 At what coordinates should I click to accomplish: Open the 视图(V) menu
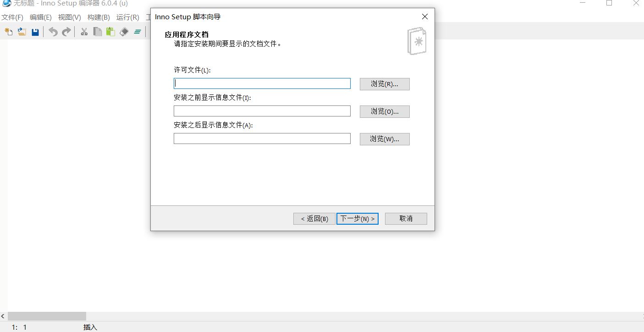click(x=69, y=17)
